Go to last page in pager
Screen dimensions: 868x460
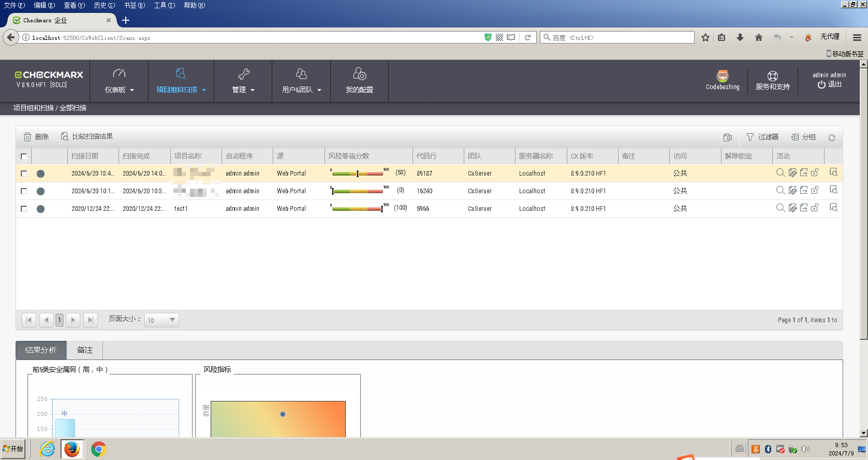pyautogui.click(x=90, y=320)
